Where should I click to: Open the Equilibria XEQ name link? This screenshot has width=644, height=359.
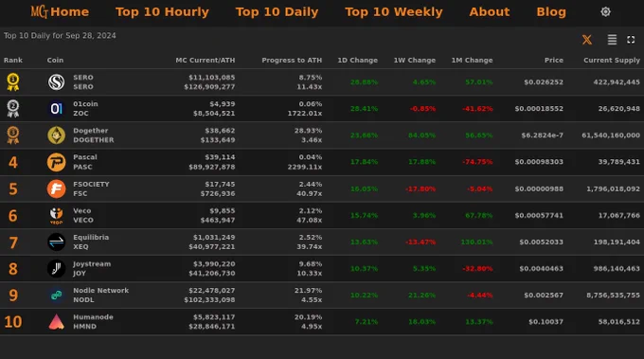(x=91, y=242)
